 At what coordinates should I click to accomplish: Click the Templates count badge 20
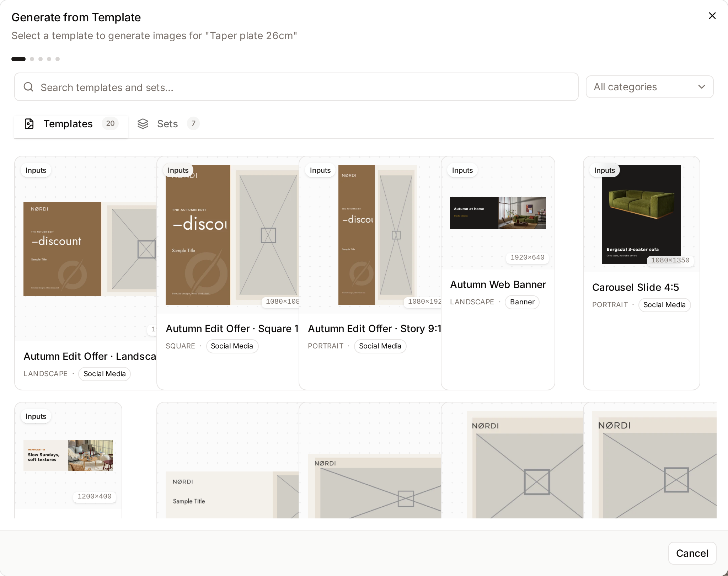[110, 123]
